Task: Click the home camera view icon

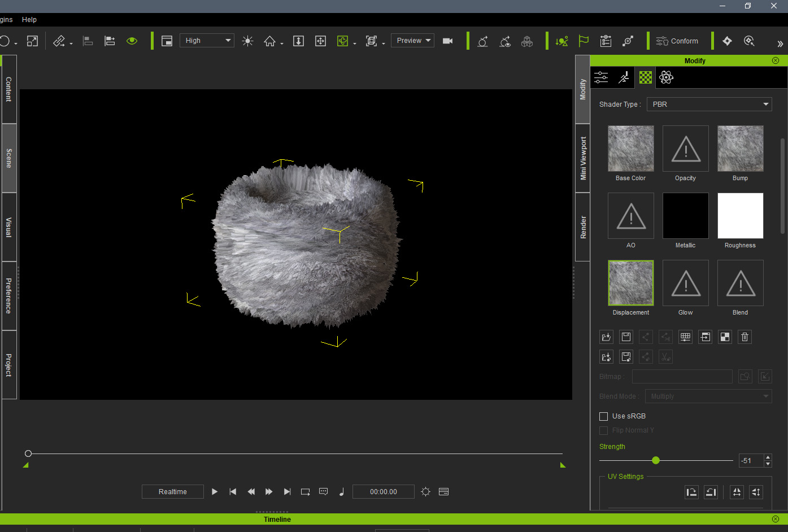Action: tap(269, 41)
